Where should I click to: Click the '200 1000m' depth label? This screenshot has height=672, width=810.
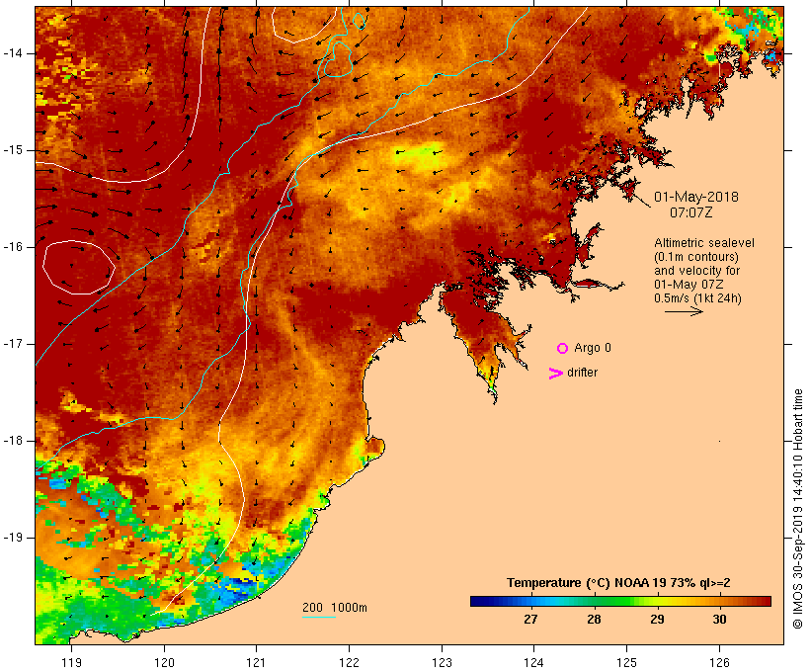335,608
